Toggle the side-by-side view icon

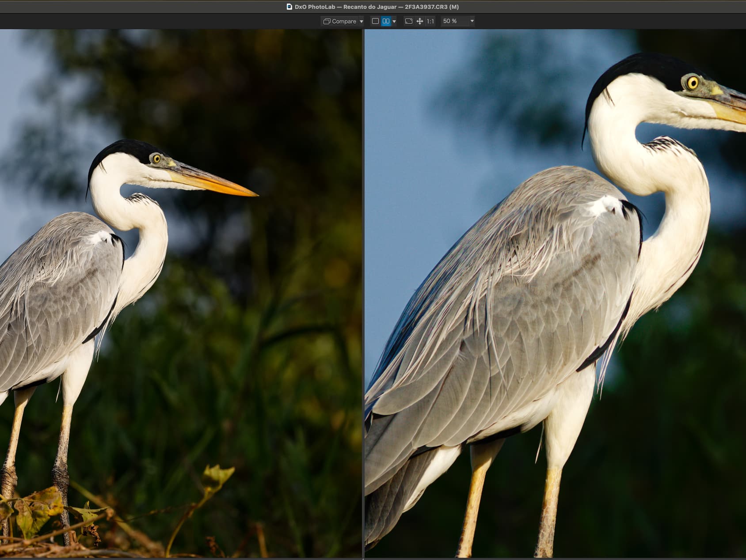click(386, 21)
